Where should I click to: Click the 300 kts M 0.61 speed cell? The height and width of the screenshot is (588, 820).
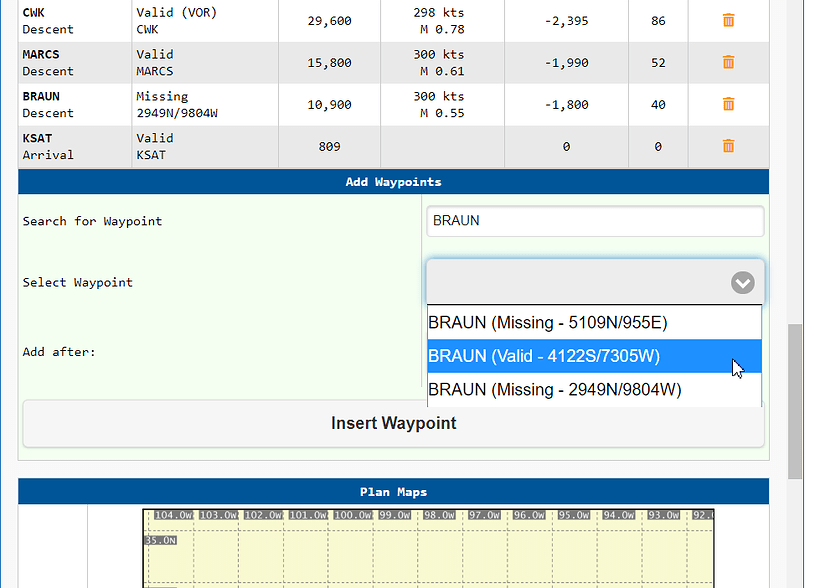442,63
